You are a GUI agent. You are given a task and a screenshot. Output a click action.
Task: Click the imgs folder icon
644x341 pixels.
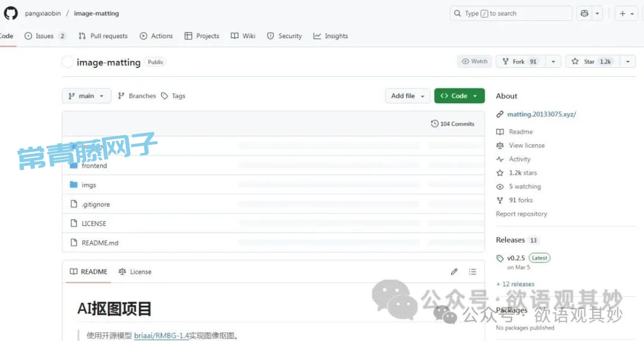(x=73, y=184)
